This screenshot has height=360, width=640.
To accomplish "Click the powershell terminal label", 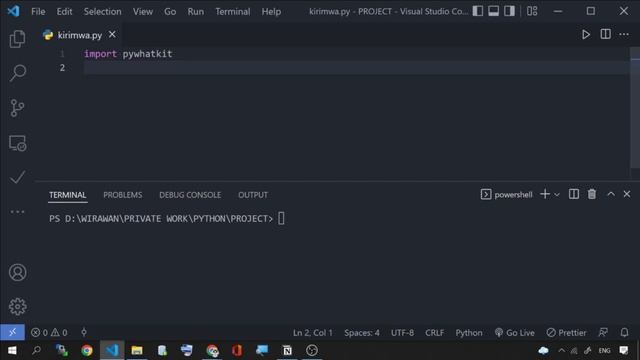I will pyautogui.click(x=507, y=195).
